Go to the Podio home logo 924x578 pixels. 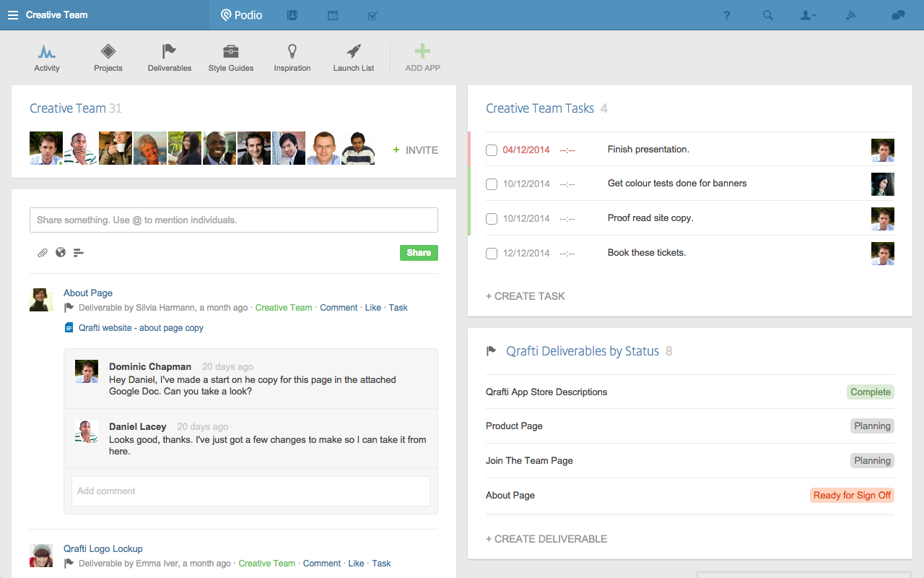(x=242, y=14)
